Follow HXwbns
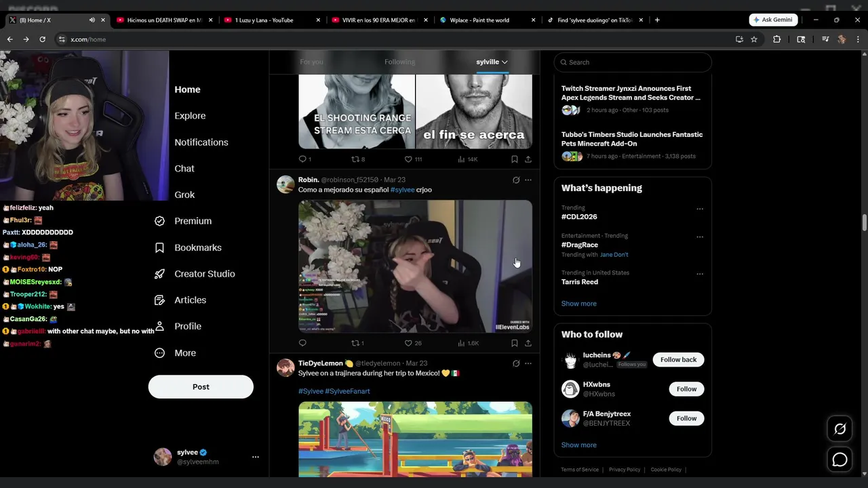868x488 pixels. tap(686, 389)
